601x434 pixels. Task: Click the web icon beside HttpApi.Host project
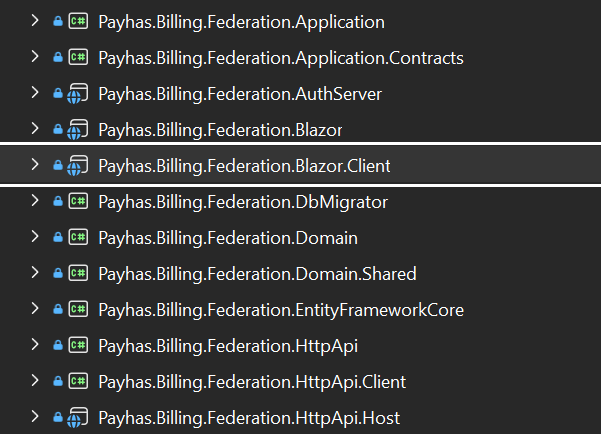click(78, 418)
